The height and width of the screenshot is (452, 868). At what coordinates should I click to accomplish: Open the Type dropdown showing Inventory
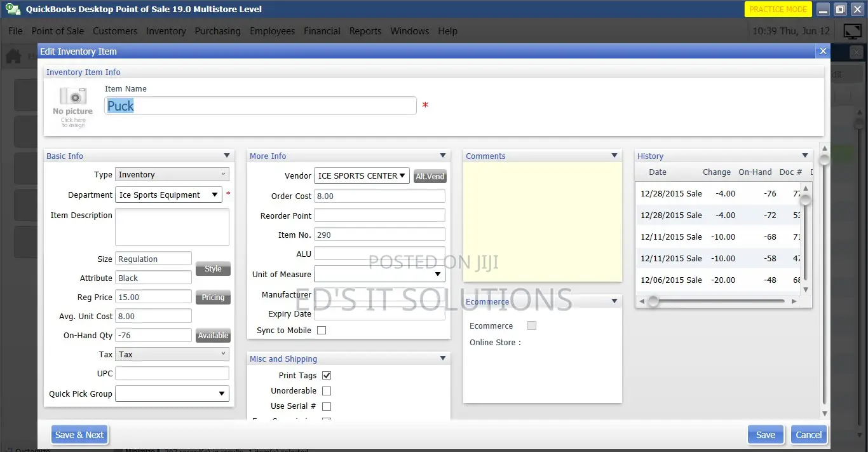(x=172, y=175)
